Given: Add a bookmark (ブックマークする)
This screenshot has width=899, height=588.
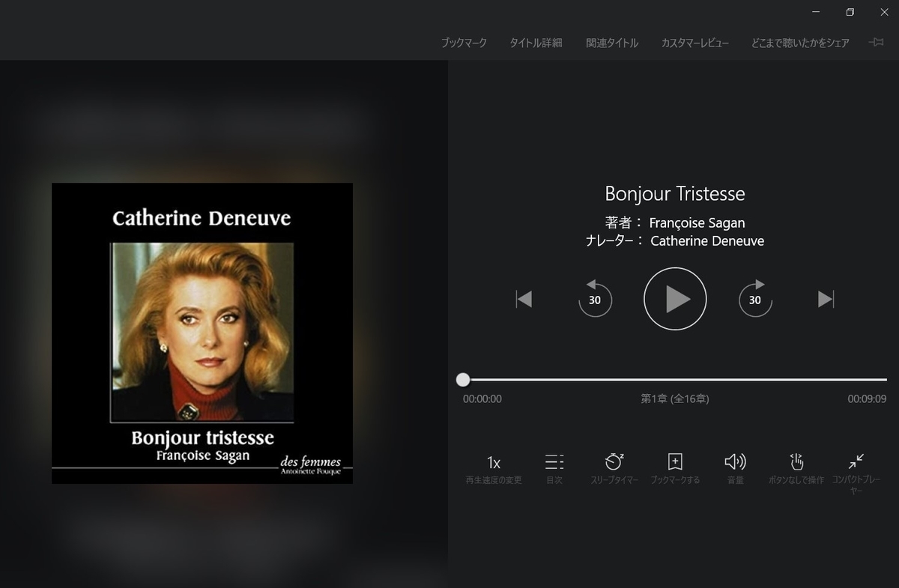Looking at the screenshot, I should coord(675,461).
